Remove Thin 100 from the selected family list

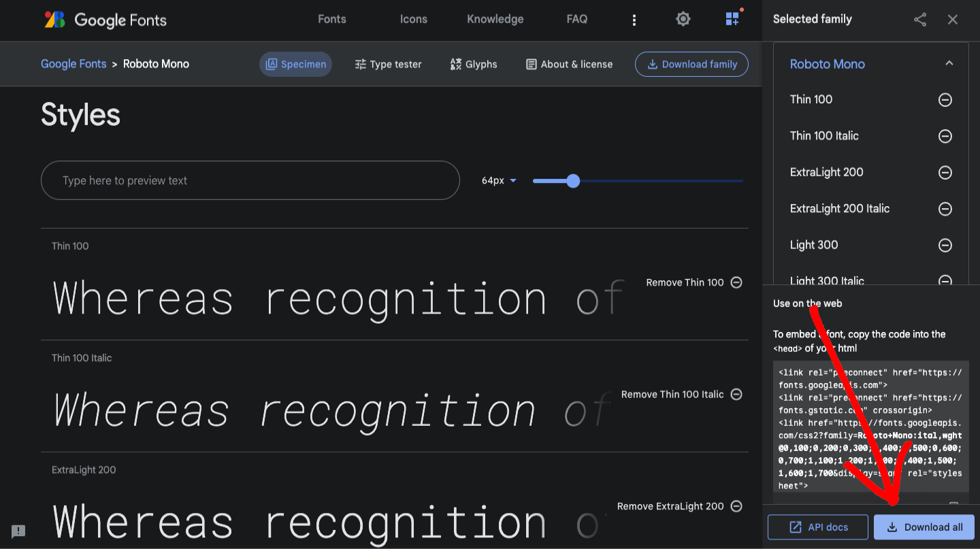(x=945, y=100)
